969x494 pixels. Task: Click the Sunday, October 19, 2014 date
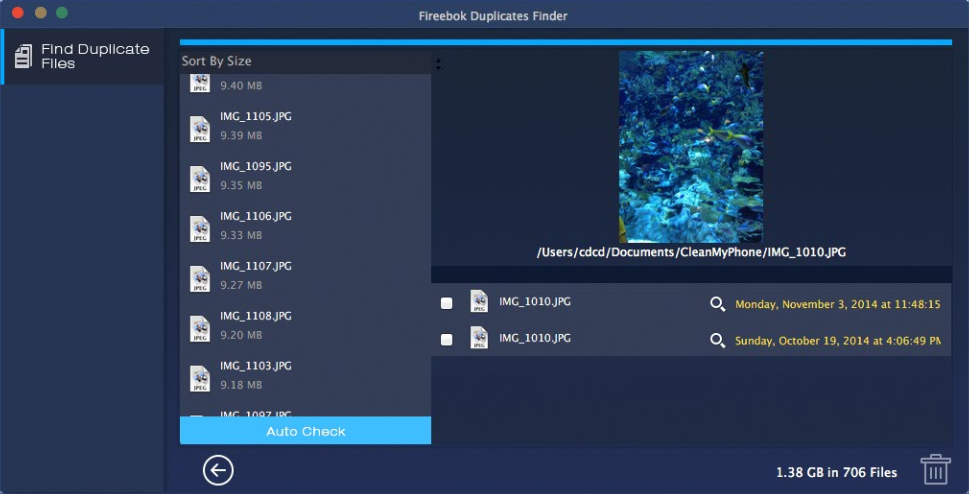click(x=837, y=341)
